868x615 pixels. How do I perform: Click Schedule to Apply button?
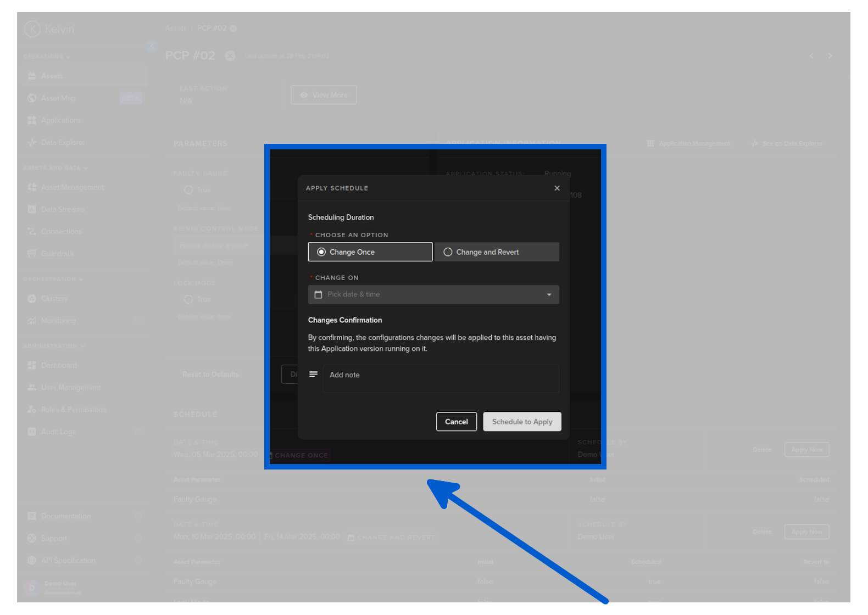[x=522, y=422]
